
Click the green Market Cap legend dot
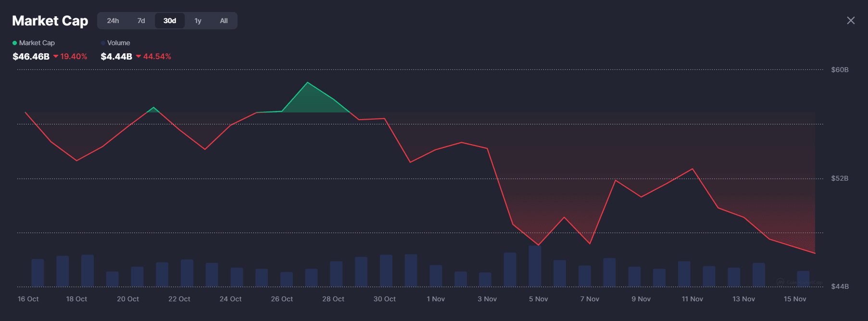point(14,43)
